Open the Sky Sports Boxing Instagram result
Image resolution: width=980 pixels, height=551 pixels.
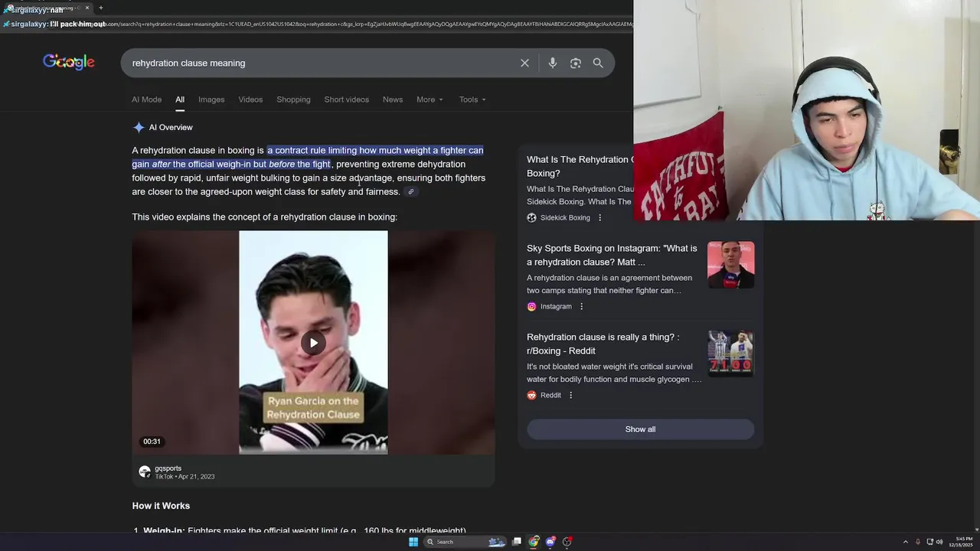(612, 255)
